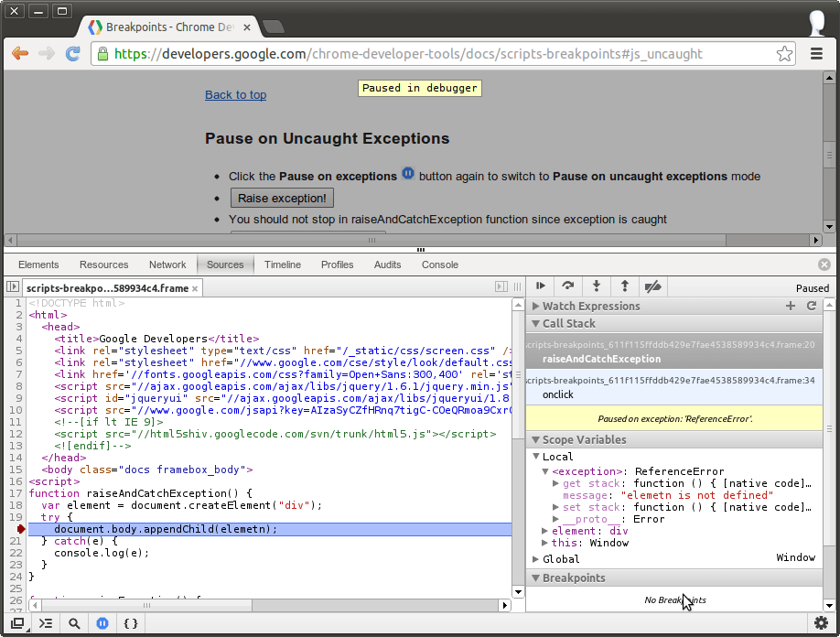Toggle the console drawer
The height and width of the screenshot is (637, 840).
[x=46, y=623]
